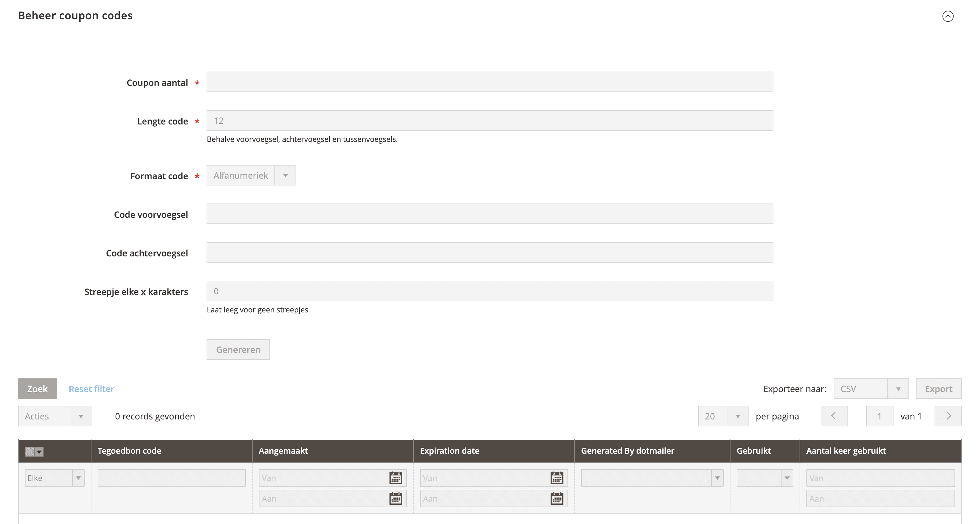Open the Acties dropdown
The width and height of the screenshot is (980, 524).
54,416
